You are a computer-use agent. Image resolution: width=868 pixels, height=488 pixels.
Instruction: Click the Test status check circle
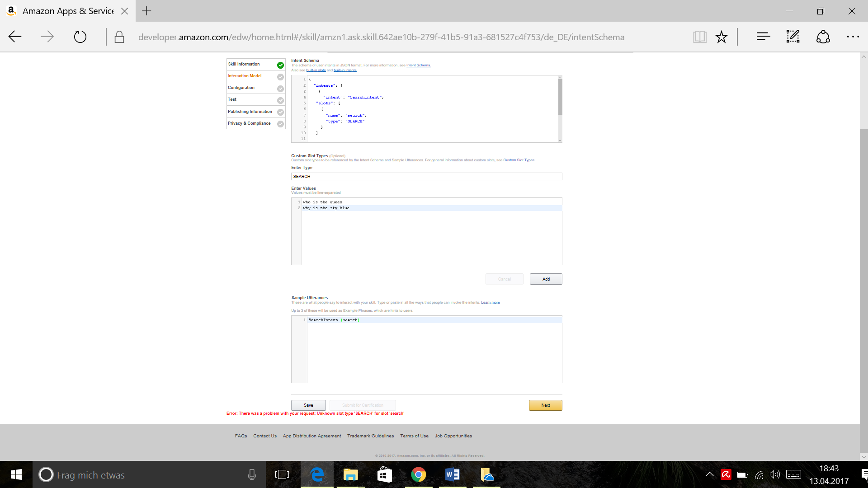[x=280, y=100]
